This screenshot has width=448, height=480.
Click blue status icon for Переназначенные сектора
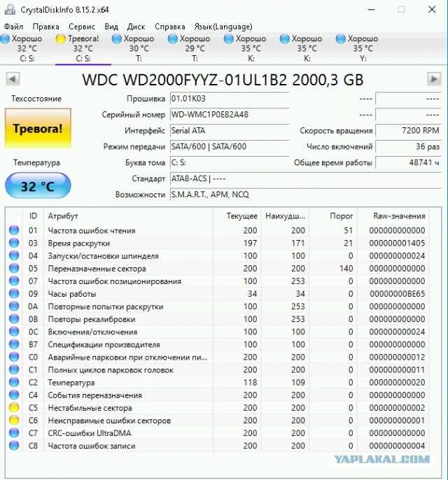(14, 268)
